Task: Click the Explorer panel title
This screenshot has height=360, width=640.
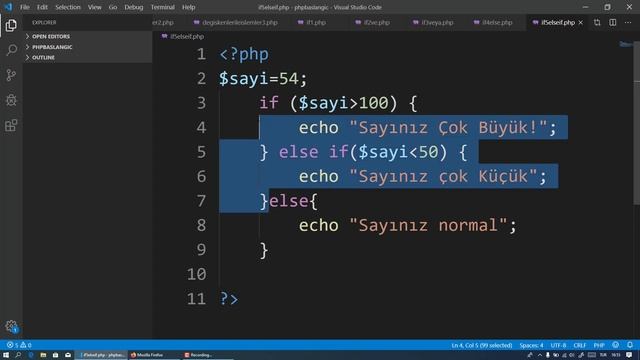Action: tap(44, 22)
